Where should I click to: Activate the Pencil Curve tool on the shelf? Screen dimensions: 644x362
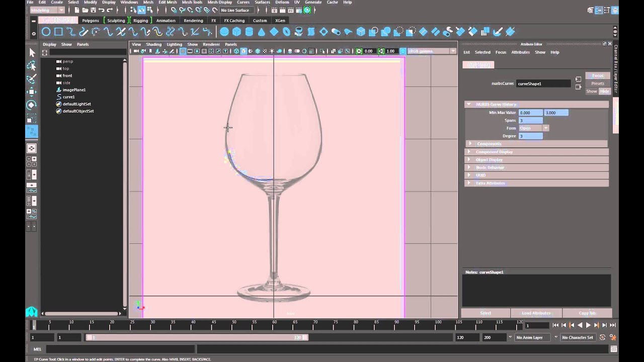coord(84,32)
